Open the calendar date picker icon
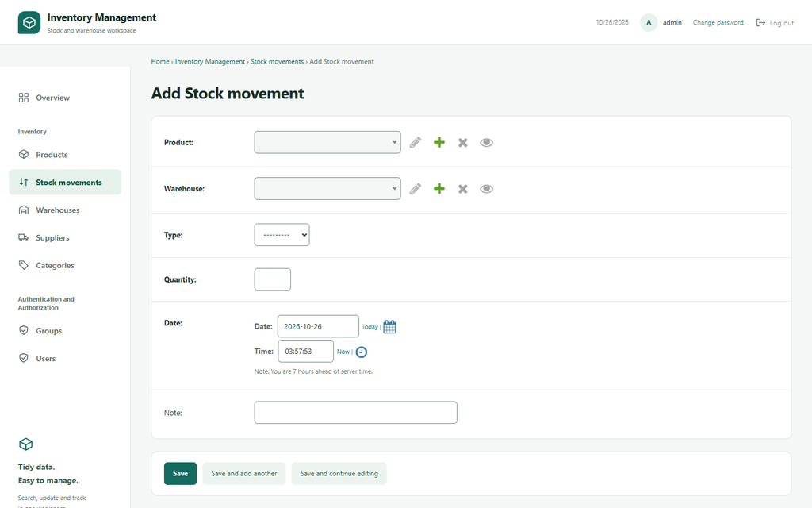This screenshot has width=812, height=508. click(x=389, y=327)
